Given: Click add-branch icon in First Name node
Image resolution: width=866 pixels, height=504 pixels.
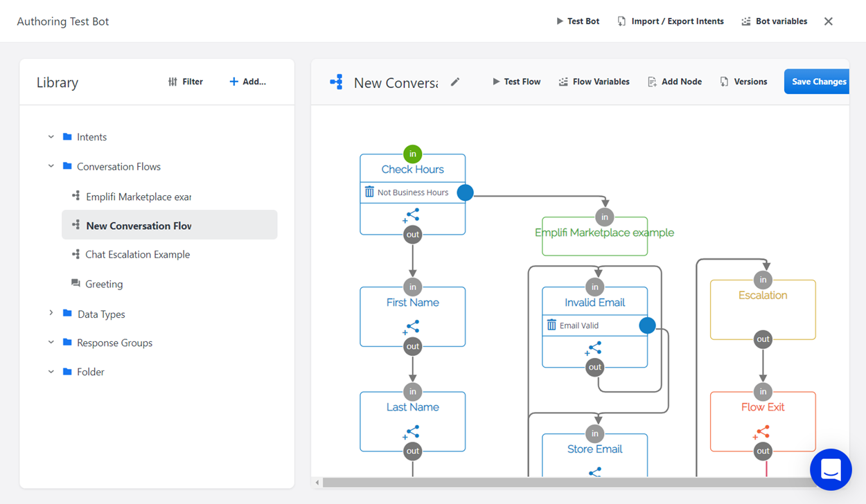Looking at the screenshot, I should coord(412,327).
